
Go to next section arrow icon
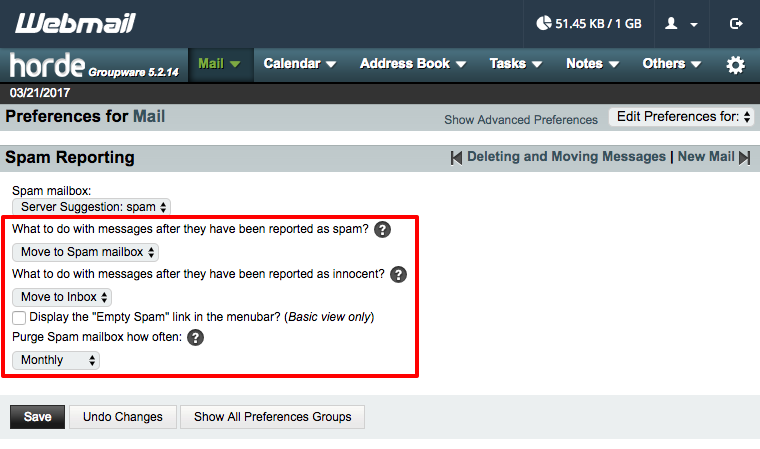[x=744, y=158]
